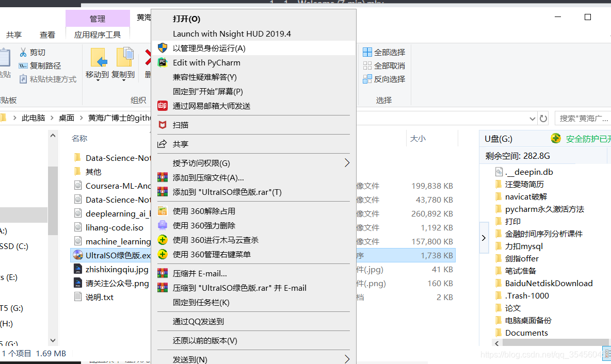Open the address bar history dropdown arrow
This screenshot has width=611, height=364.
pos(532,119)
